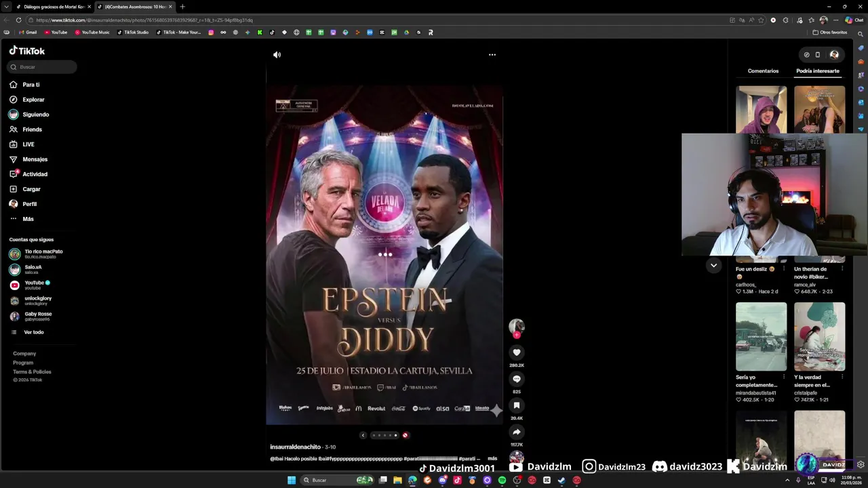Open options for the Un therian video
The height and width of the screenshot is (488, 868).
tap(842, 269)
